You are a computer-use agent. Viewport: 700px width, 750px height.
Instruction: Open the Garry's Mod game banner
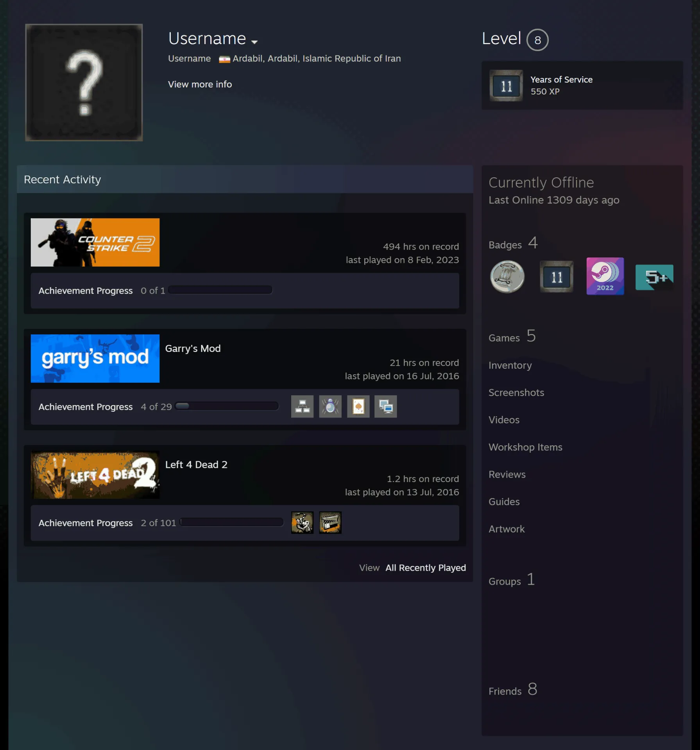tap(95, 359)
